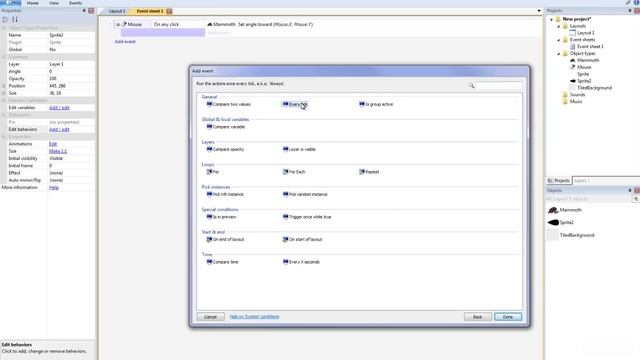Open the document tabs dropdown arrow

[x=539, y=11]
